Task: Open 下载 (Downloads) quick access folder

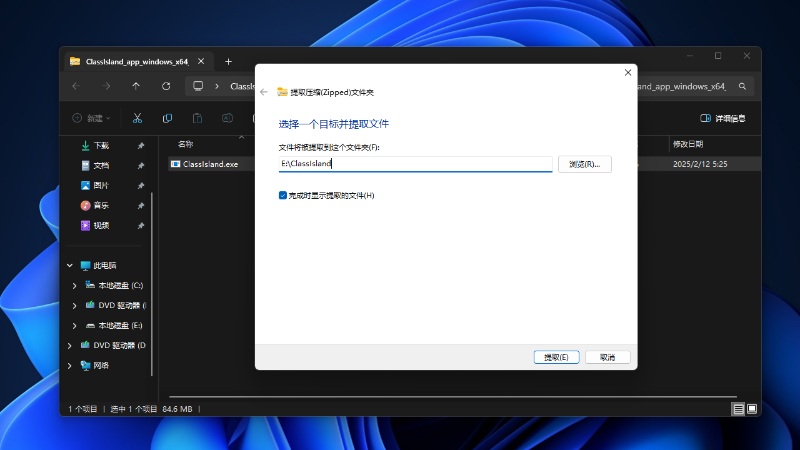Action: [x=102, y=146]
